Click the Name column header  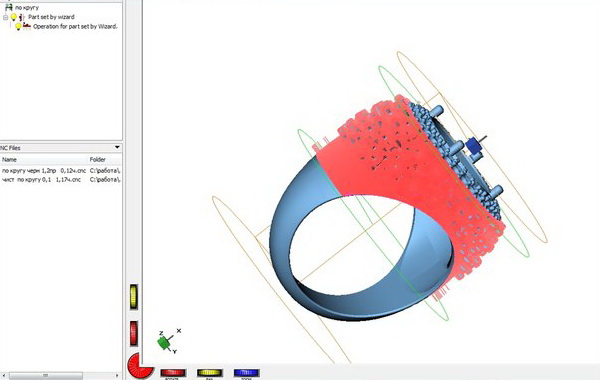(9, 160)
